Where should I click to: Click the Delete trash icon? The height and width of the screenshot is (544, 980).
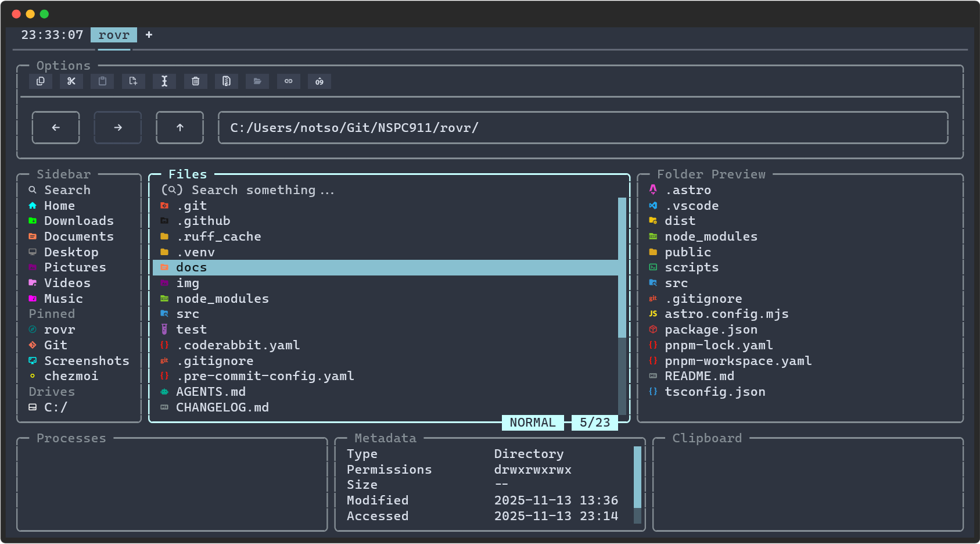[195, 81]
